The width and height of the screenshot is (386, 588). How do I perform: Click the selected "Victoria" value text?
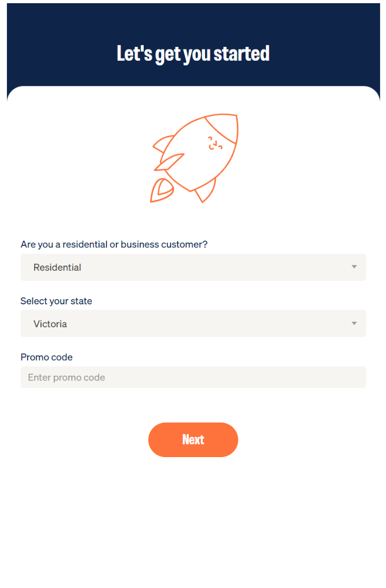point(50,324)
